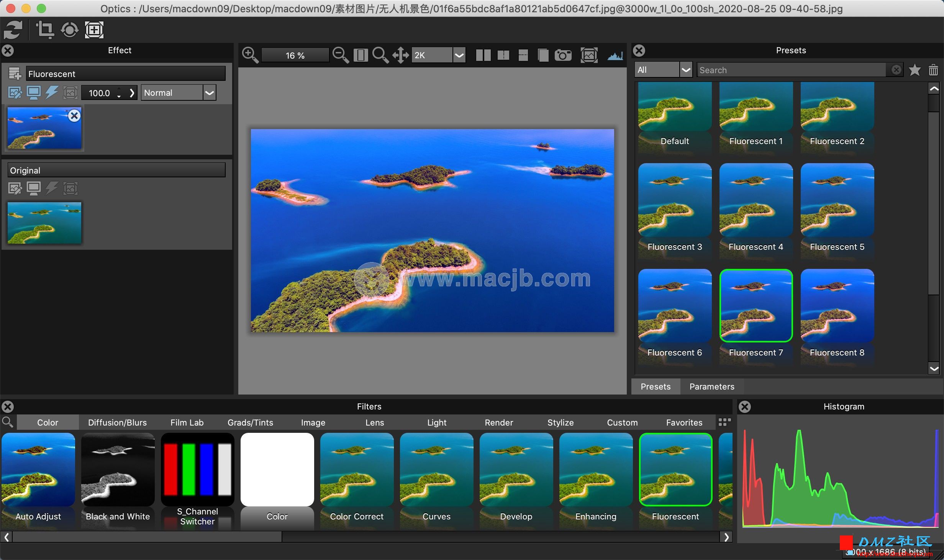The height and width of the screenshot is (560, 944).
Task: Switch to the Parameters tab
Action: coord(712,386)
